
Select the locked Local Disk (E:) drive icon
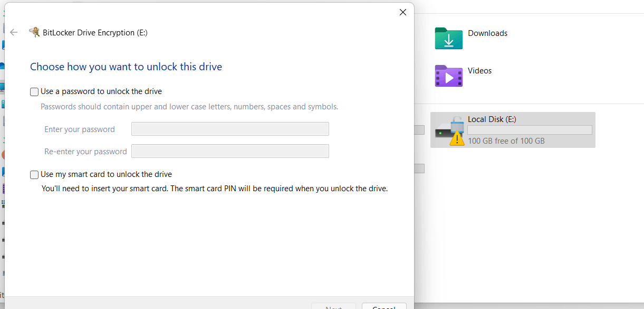450,130
